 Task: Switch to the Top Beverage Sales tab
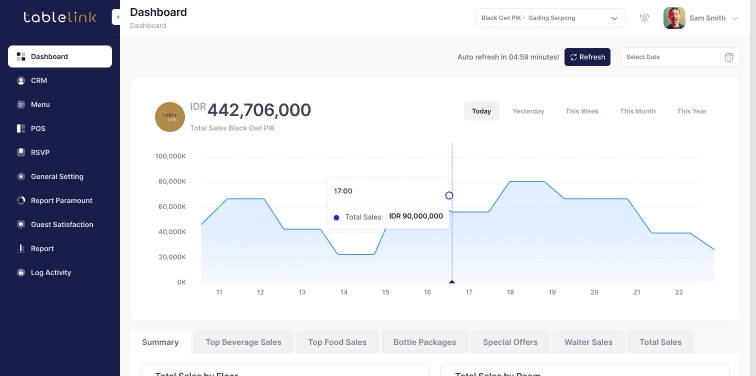coord(243,342)
